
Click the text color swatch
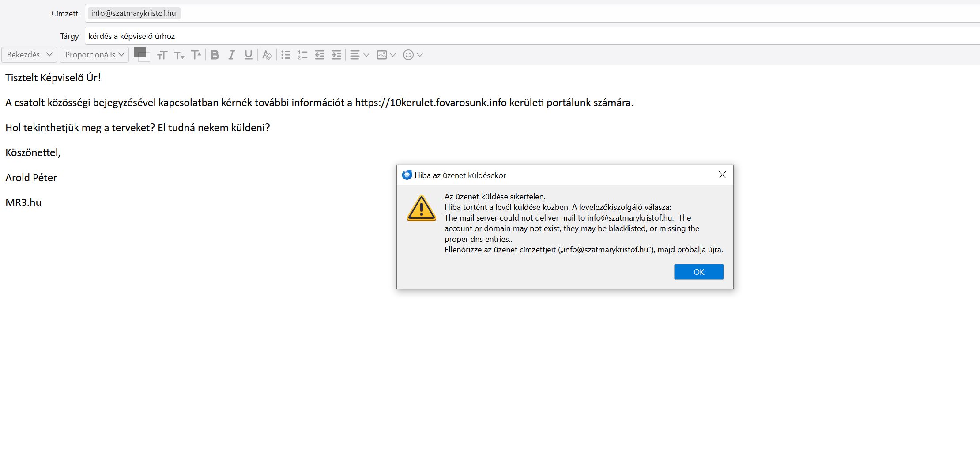click(x=139, y=53)
